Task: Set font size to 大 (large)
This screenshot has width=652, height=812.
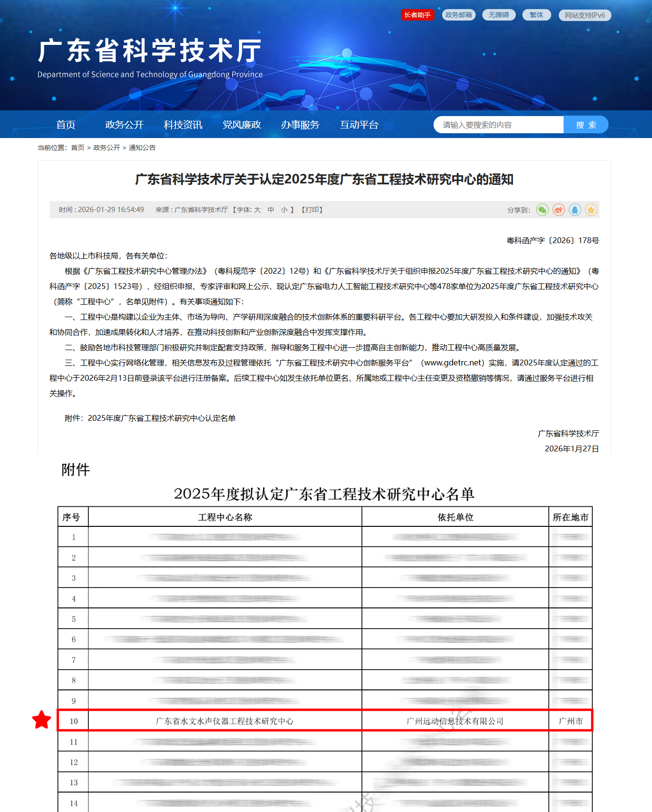Action: (257, 210)
